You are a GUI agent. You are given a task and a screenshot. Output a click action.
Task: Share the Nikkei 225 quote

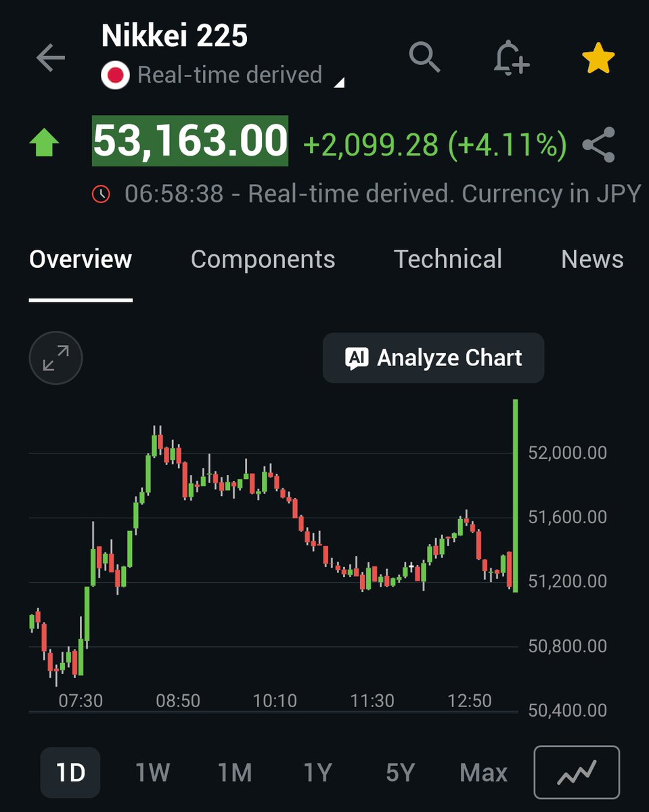click(599, 145)
